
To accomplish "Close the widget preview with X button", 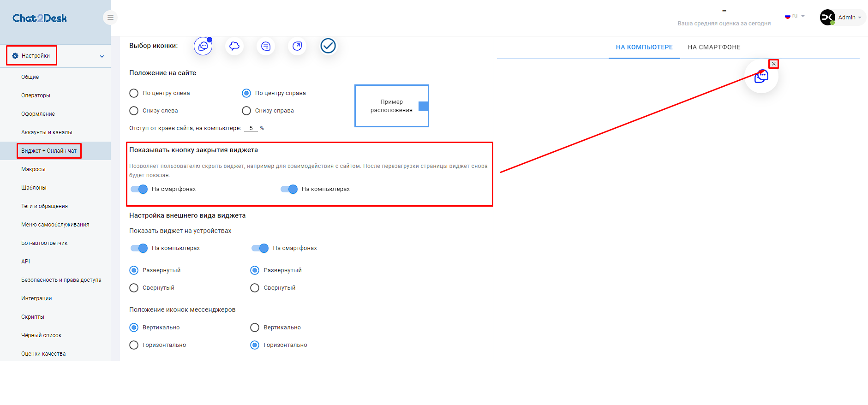I will [774, 64].
